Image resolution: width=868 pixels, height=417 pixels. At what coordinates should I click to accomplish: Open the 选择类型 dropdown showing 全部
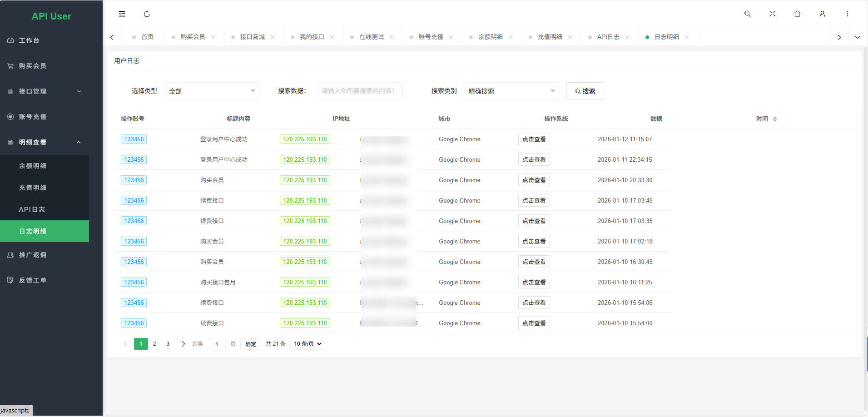pos(212,91)
